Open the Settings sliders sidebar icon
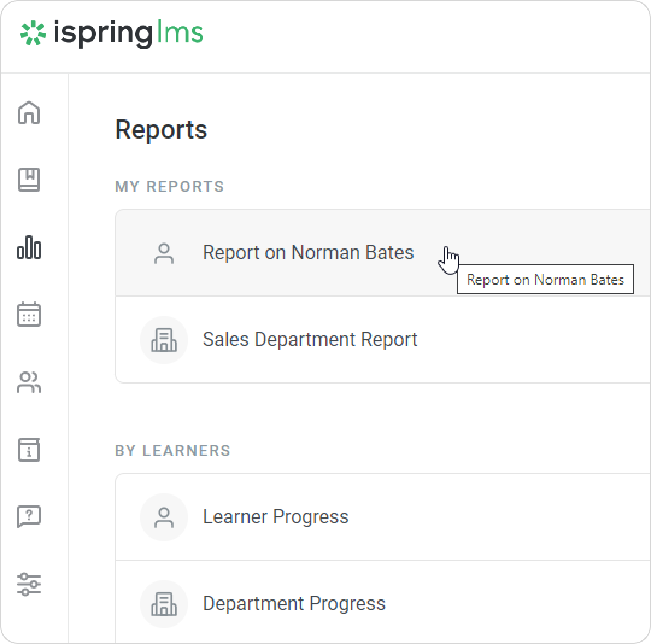 pyautogui.click(x=29, y=584)
